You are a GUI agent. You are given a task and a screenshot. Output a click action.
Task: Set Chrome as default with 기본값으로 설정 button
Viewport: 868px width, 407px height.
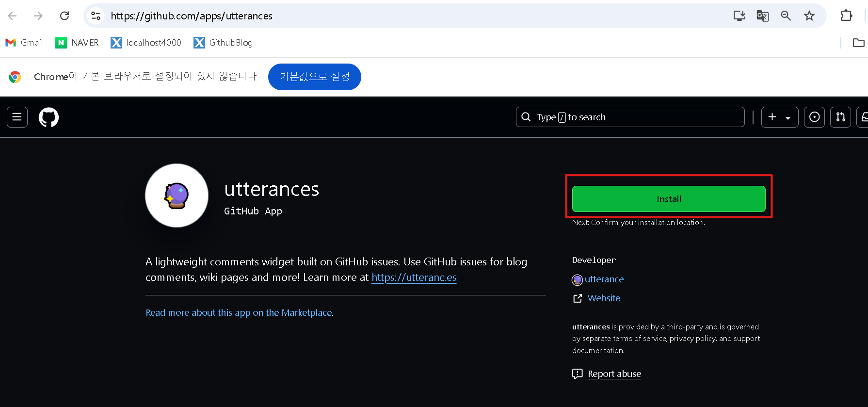tap(314, 77)
